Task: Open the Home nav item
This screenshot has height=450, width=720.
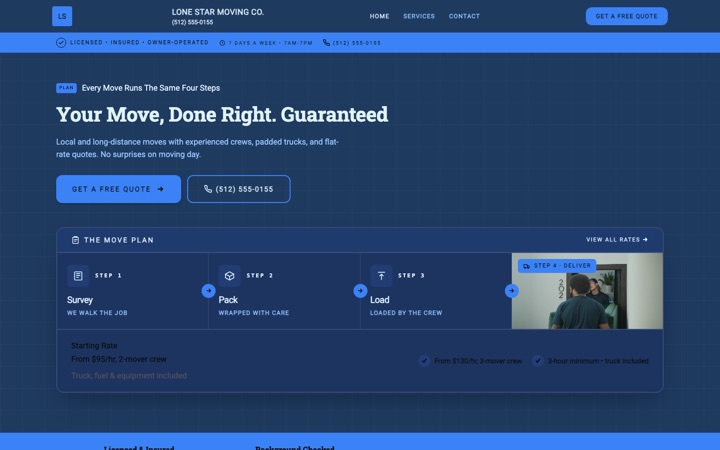Action: click(x=379, y=16)
